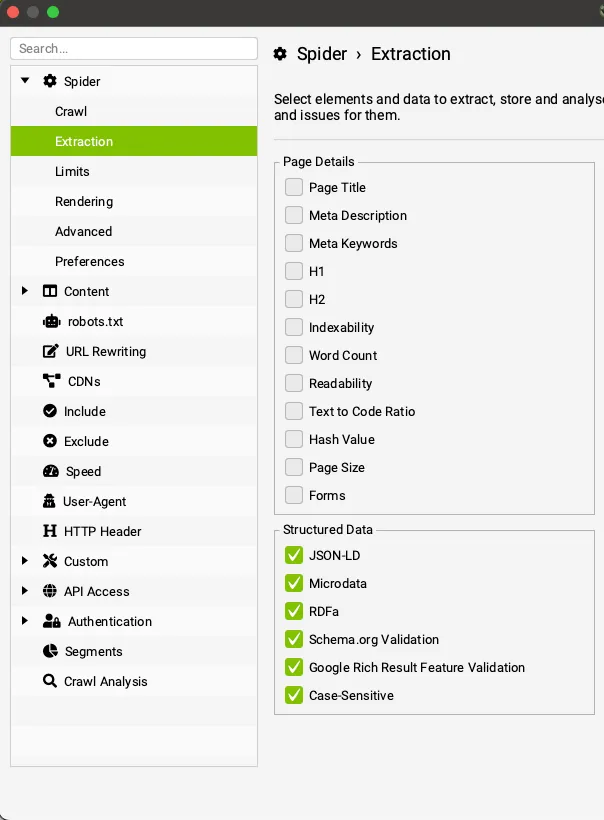Open the Rendering settings page
The width and height of the screenshot is (604, 820).
86,201
